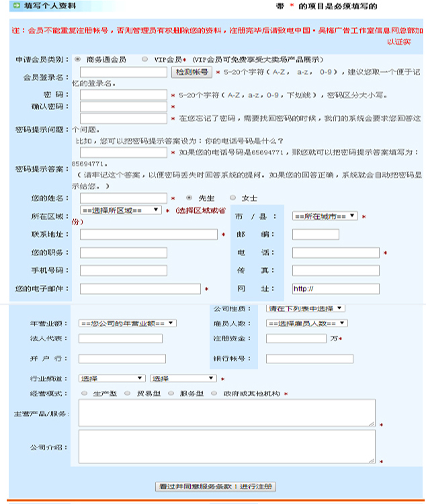426x504 pixels.
Task: Focus the 密码提示问题 input field
Action: click(x=124, y=118)
